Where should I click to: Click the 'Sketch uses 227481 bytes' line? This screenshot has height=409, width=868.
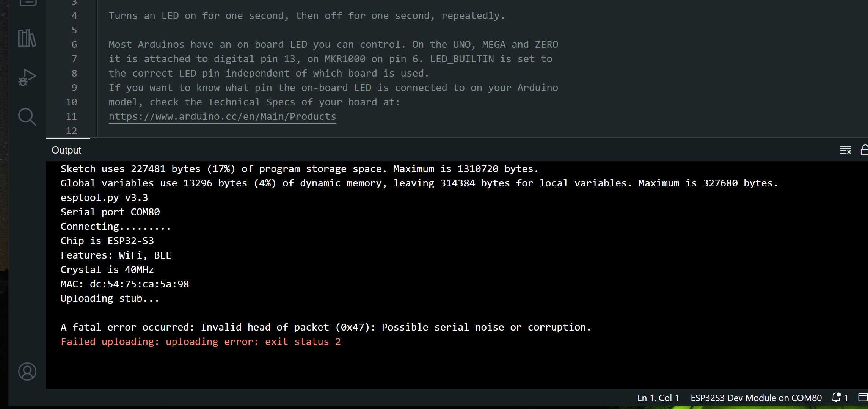[300, 169]
